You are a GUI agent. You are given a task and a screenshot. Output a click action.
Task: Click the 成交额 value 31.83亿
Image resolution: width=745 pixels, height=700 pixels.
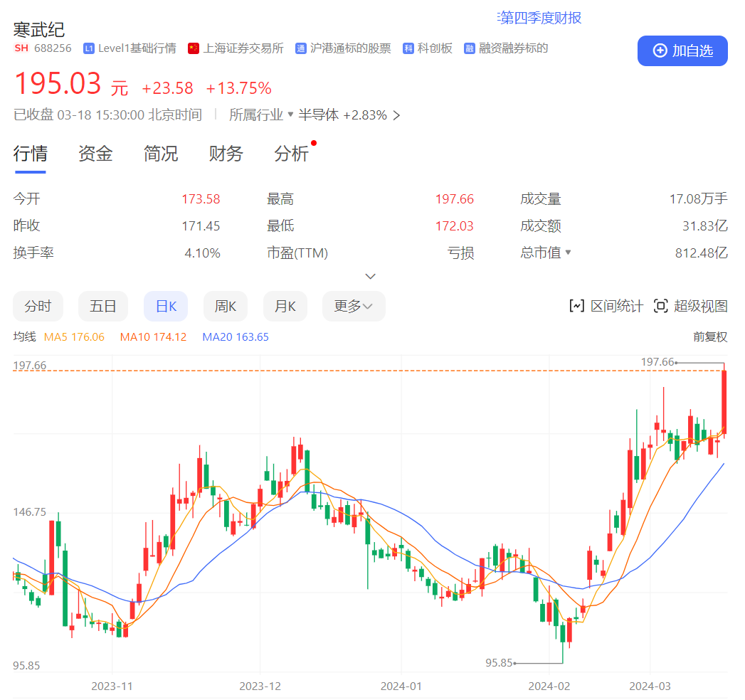[704, 226]
